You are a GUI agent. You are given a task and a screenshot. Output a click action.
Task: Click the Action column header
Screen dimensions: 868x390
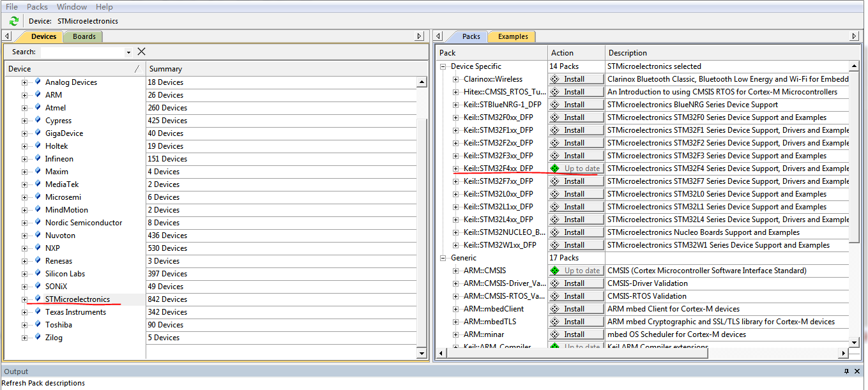coord(576,52)
